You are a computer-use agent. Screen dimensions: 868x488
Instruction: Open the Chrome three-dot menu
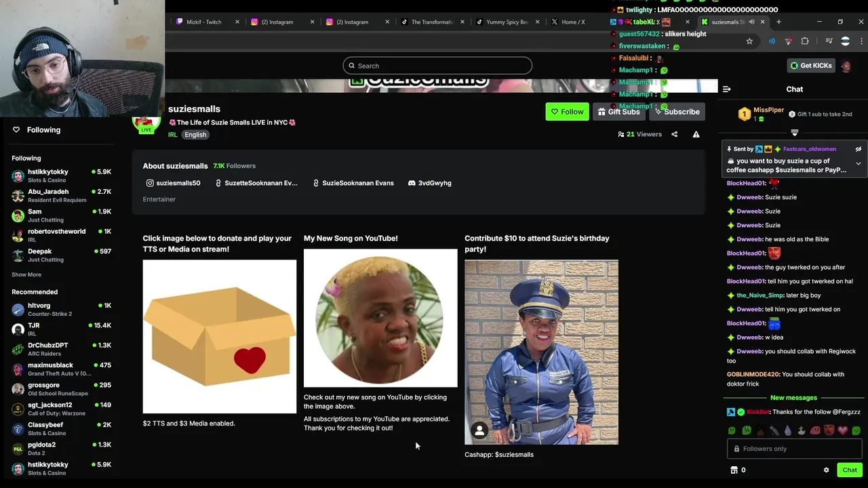[x=862, y=41]
